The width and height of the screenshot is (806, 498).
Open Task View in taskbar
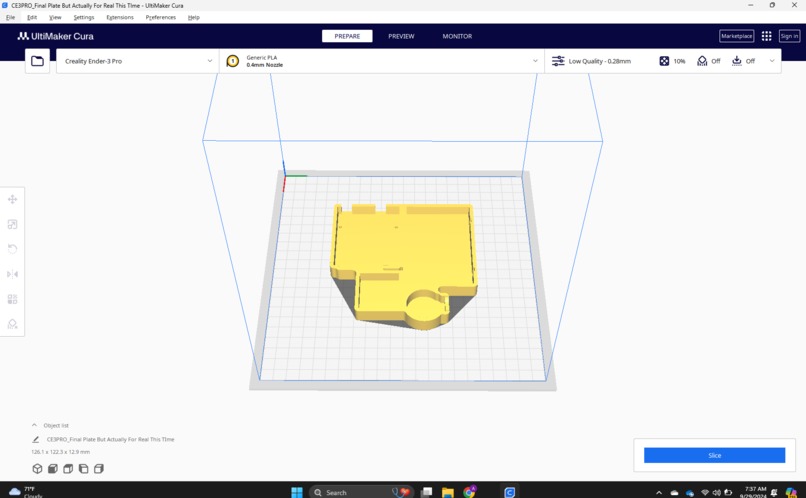click(x=426, y=492)
